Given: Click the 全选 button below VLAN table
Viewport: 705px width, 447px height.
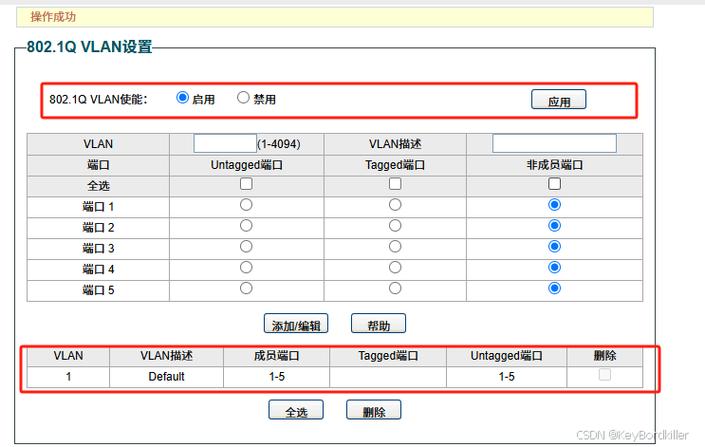Looking at the screenshot, I should point(296,411).
